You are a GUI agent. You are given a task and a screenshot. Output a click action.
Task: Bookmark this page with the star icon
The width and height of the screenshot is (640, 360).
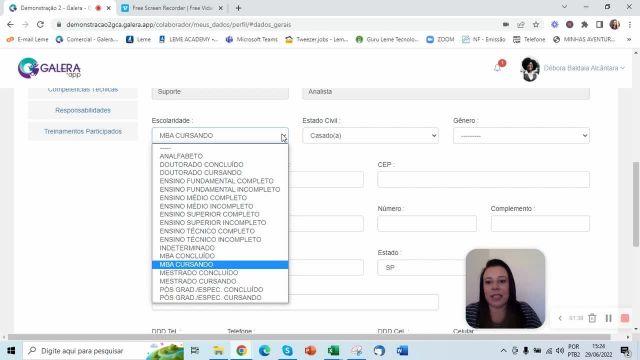point(536,24)
